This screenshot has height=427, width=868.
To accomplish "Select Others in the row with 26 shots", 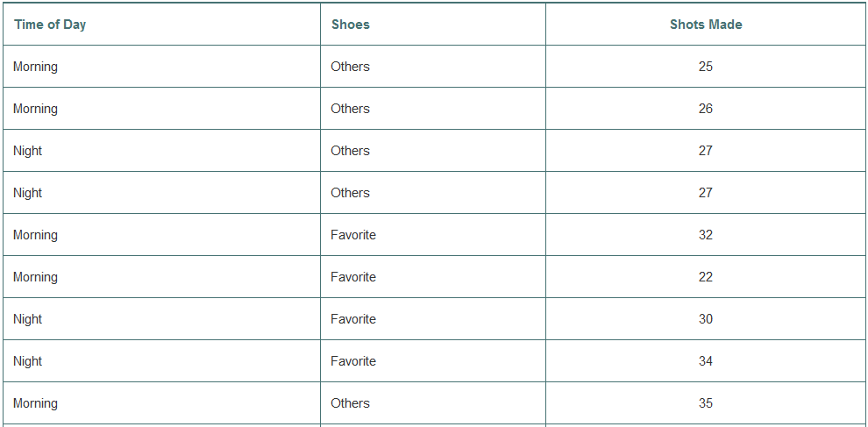I will [350, 109].
